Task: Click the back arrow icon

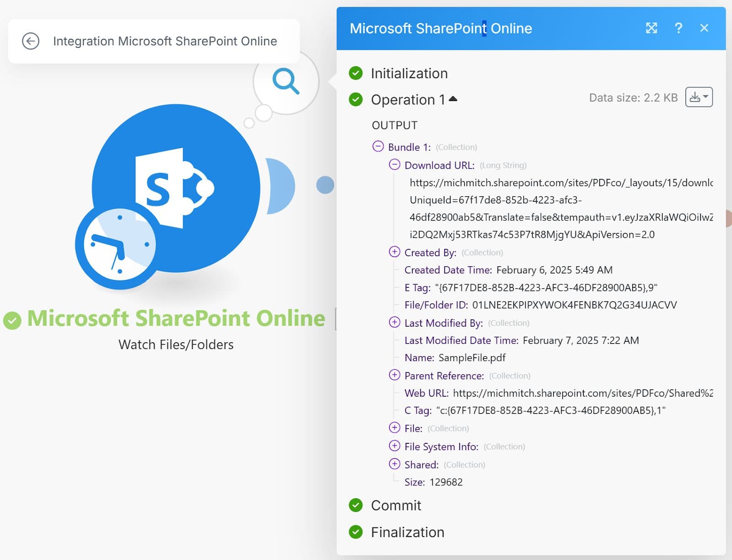Action: click(31, 41)
